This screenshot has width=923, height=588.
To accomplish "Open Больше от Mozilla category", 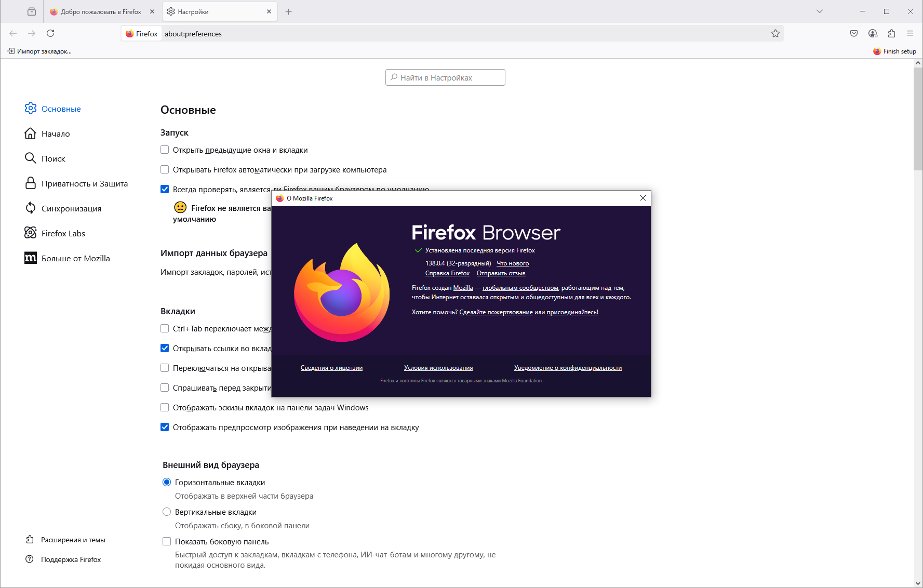I will point(68,258).
